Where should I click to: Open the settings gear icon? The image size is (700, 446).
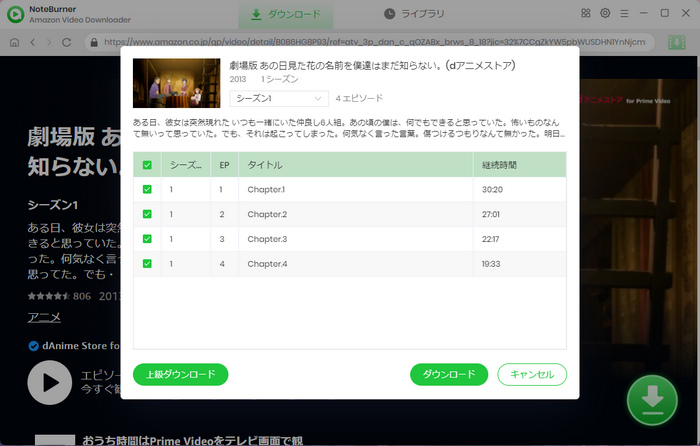pos(605,13)
